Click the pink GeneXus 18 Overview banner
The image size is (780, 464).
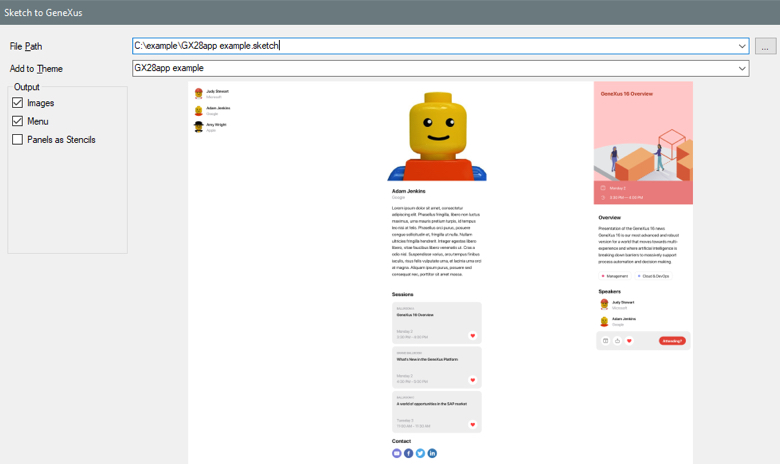click(643, 140)
